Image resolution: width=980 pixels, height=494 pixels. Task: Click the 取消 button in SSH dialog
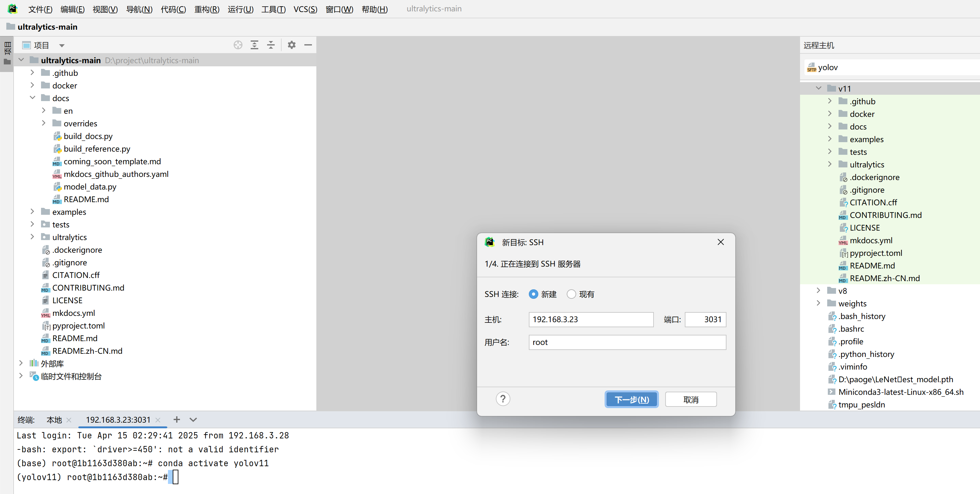(690, 399)
